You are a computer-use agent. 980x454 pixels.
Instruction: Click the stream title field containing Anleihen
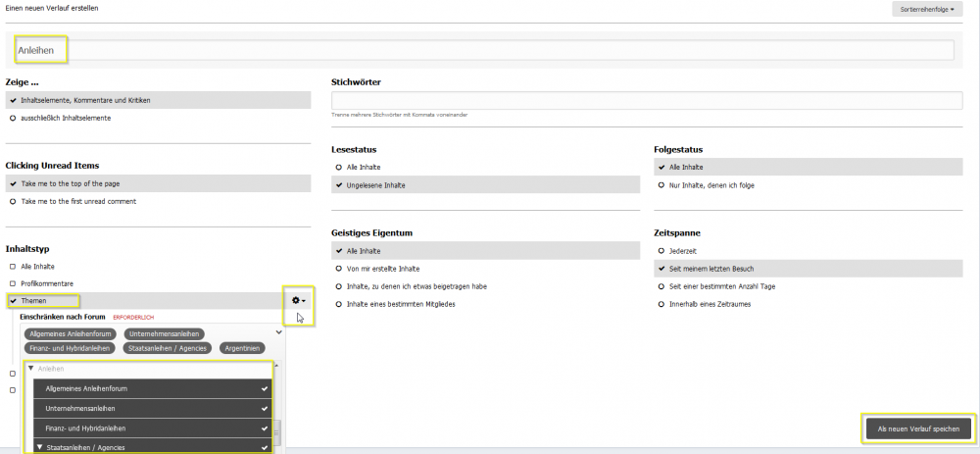(x=484, y=50)
